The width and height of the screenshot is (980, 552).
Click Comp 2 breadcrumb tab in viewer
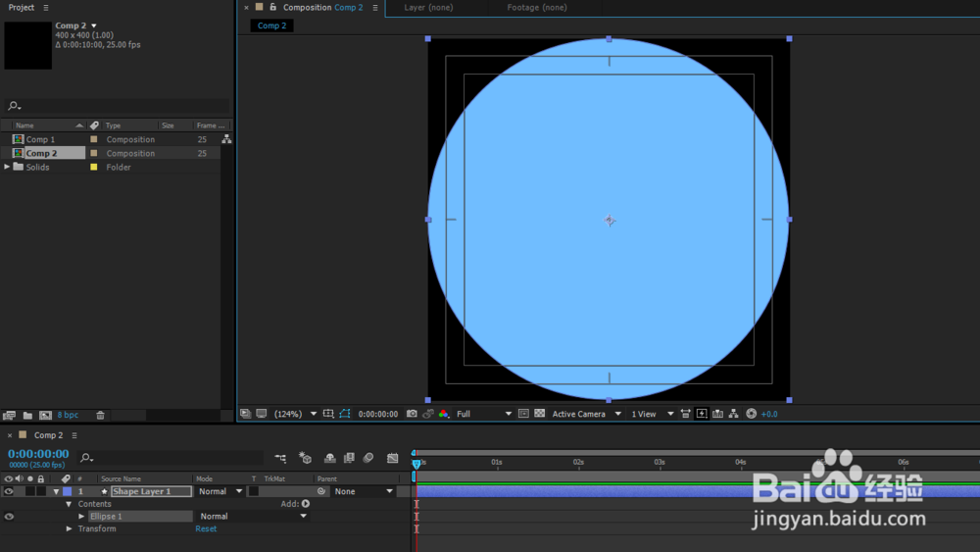coord(271,25)
